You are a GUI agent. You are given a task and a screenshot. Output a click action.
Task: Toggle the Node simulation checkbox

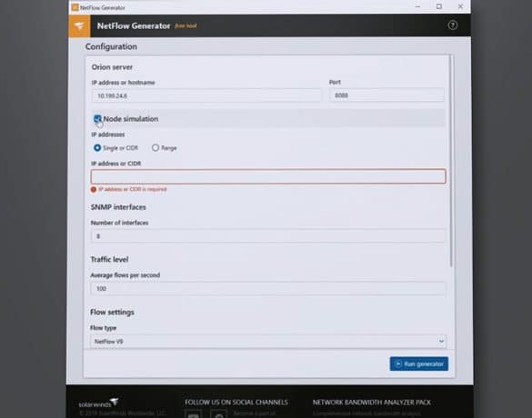point(97,119)
